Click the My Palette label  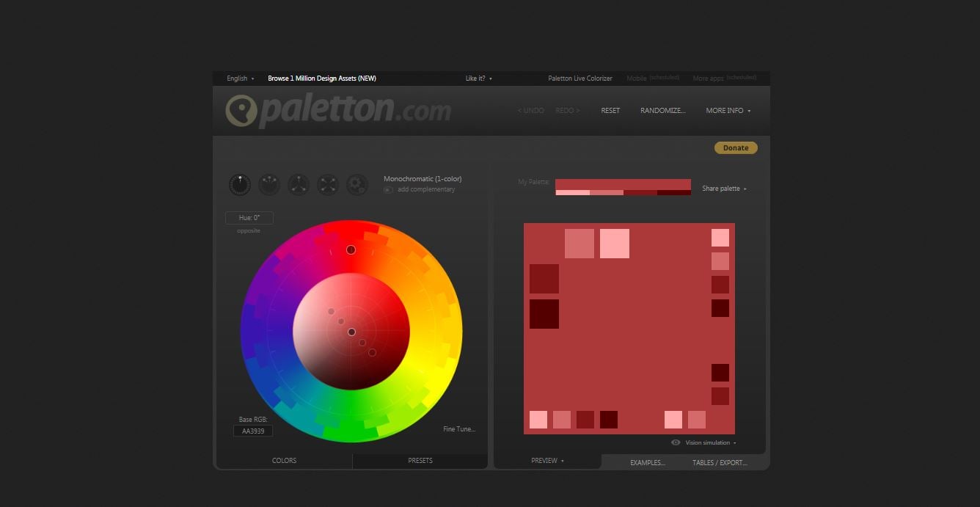(533, 182)
